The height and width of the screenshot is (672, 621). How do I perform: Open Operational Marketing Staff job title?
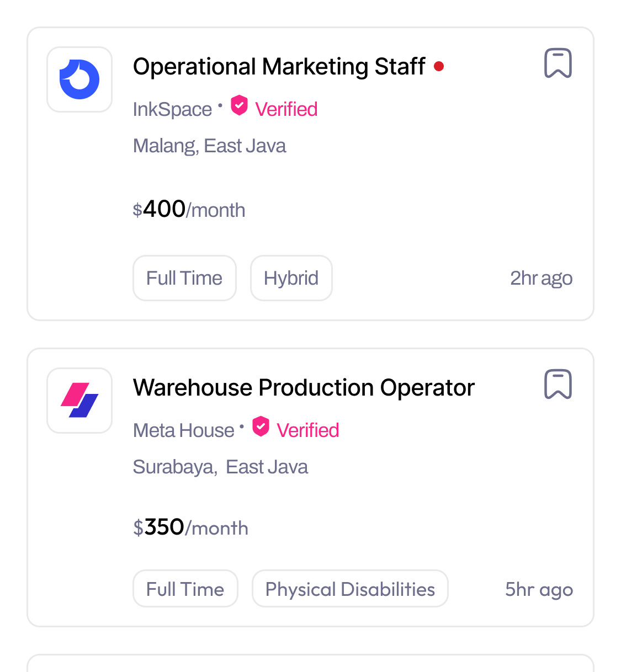pyautogui.click(x=279, y=67)
